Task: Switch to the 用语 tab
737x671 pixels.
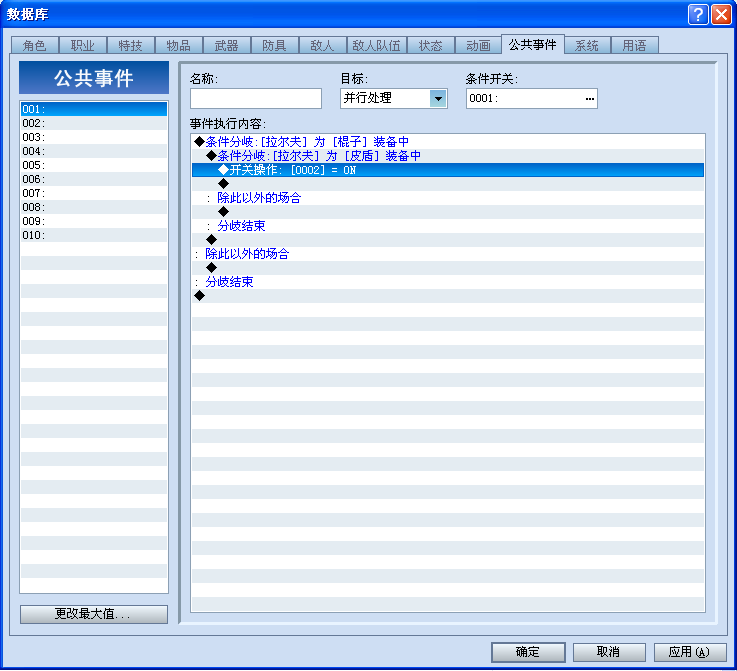Action: (x=635, y=46)
